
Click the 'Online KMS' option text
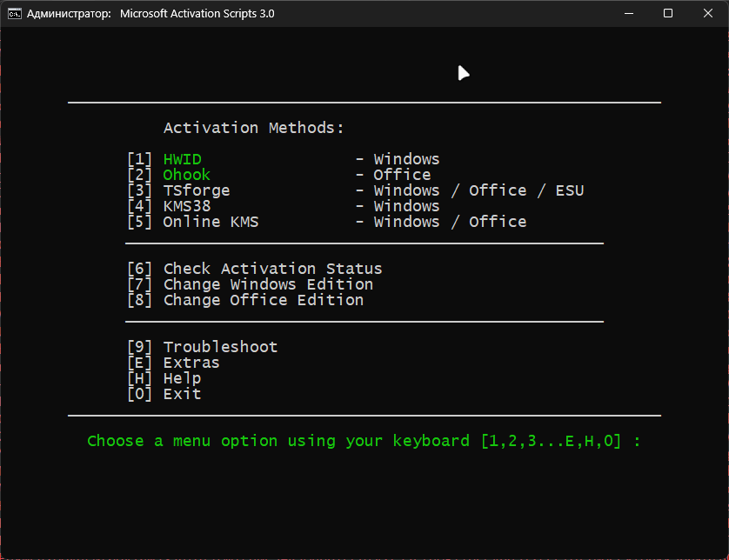(x=211, y=222)
